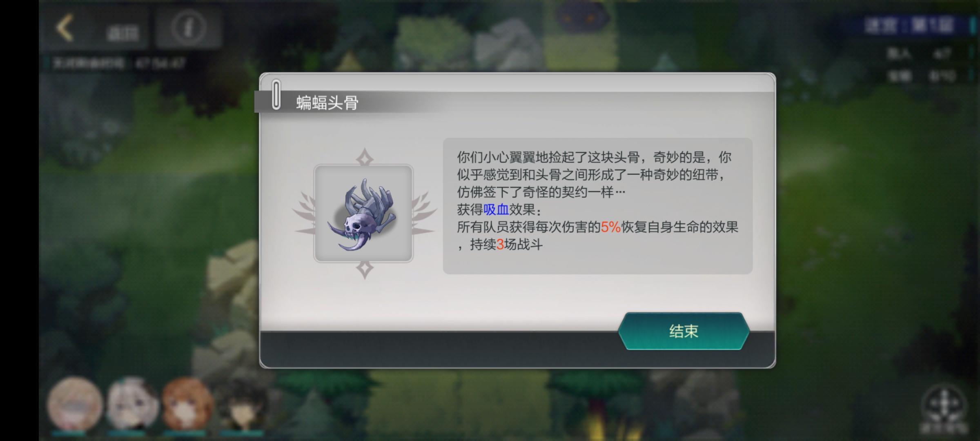Click the item description text panel
Viewport: 980px width, 441px height.
(x=598, y=206)
